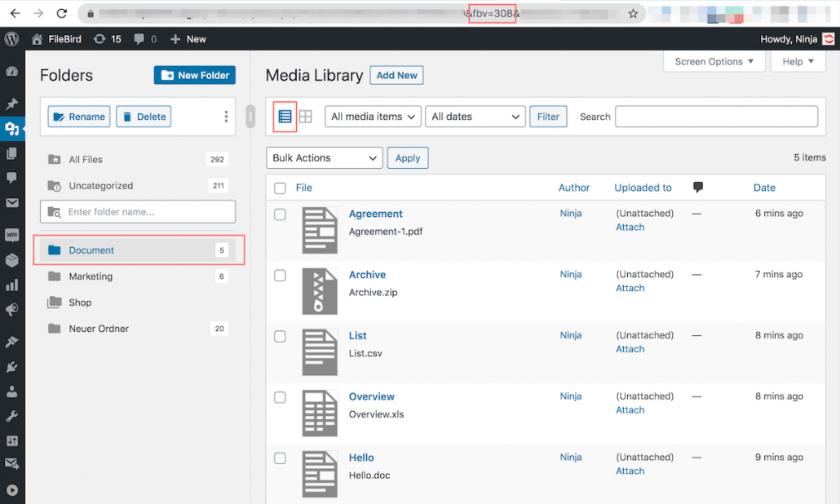Open WordPress logo menu

[x=12, y=39]
